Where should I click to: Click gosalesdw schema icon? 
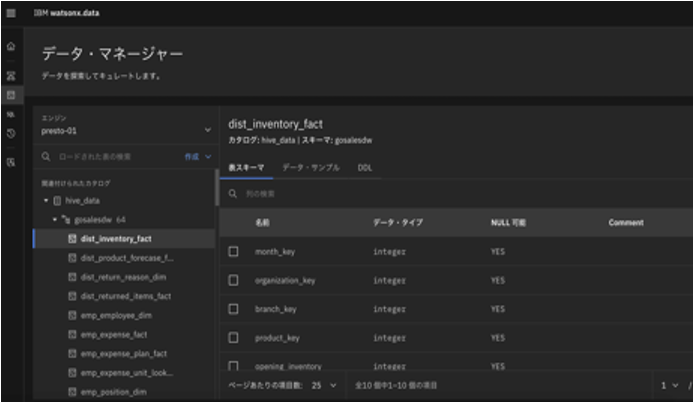point(66,220)
